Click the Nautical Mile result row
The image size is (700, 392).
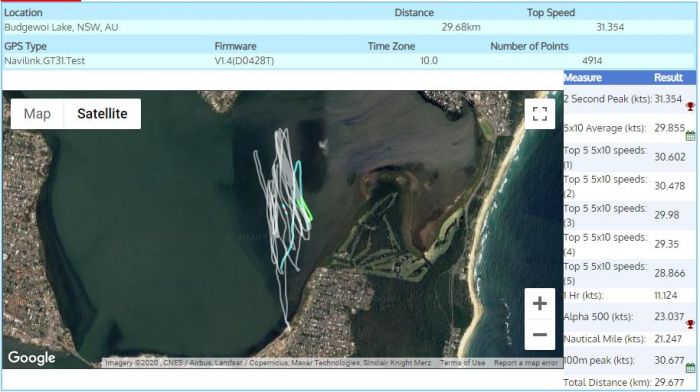point(629,339)
